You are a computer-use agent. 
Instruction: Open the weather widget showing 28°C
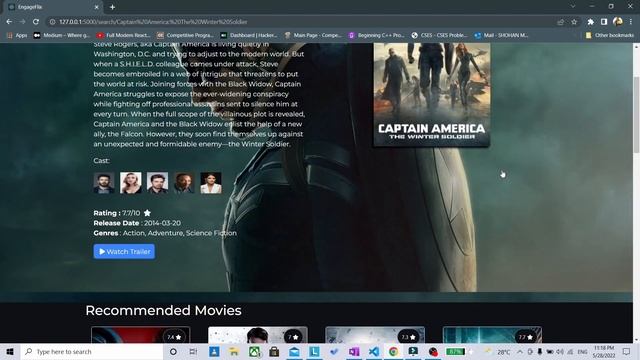[x=498, y=351]
